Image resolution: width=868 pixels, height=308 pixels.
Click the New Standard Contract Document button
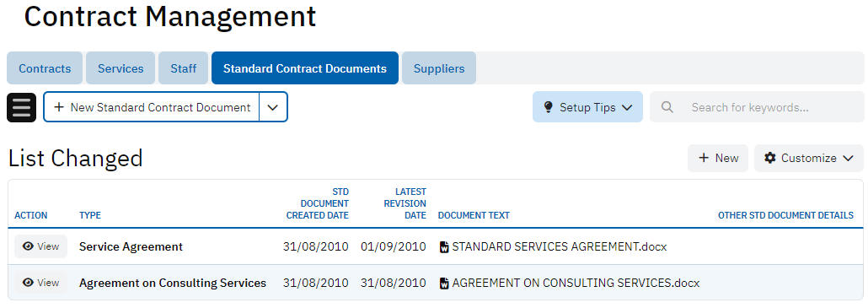tap(151, 107)
